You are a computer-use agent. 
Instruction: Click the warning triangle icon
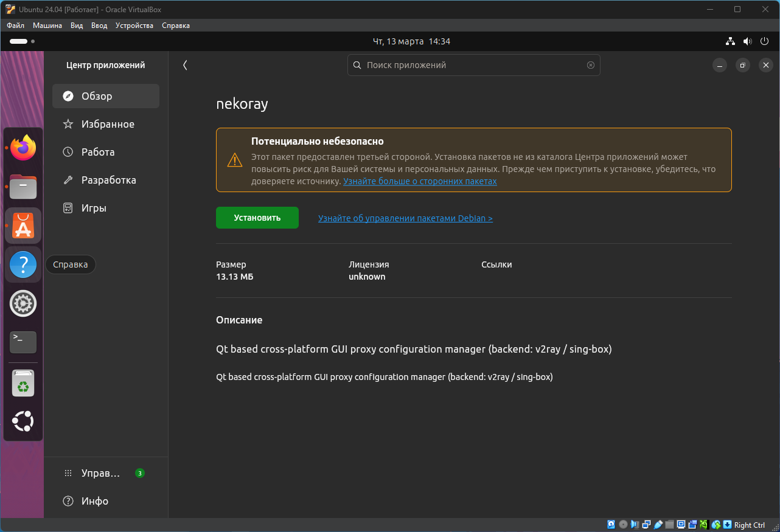234,160
